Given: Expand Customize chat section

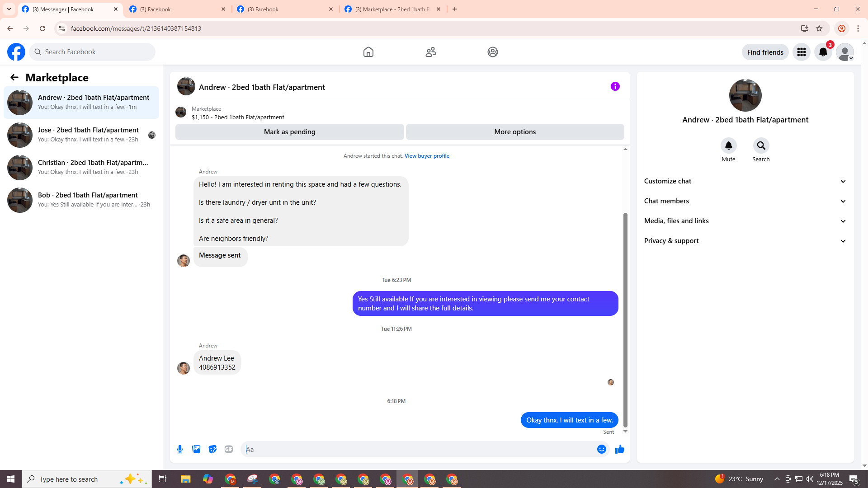Looking at the screenshot, I should (x=745, y=181).
